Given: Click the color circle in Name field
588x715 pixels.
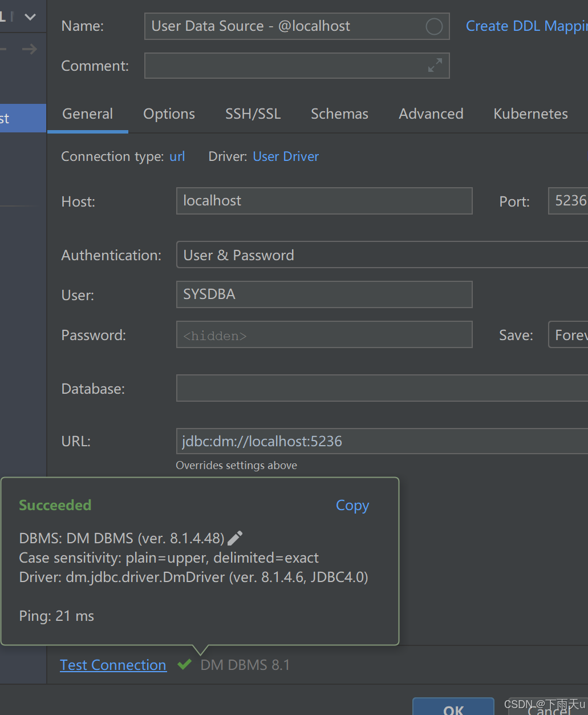Looking at the screenshot, I should click(x=434, y=26).
